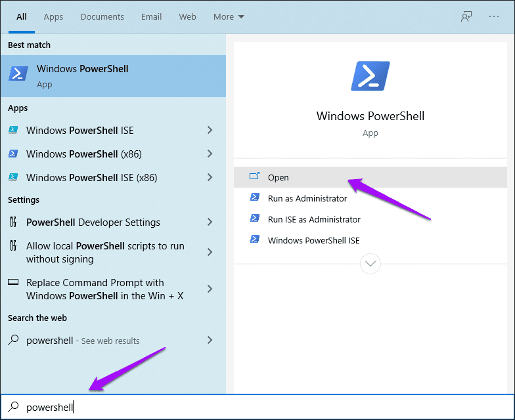The image size is (515, 420).
Task: Expand the powershell web results arrow
Action: coord(210,340)
